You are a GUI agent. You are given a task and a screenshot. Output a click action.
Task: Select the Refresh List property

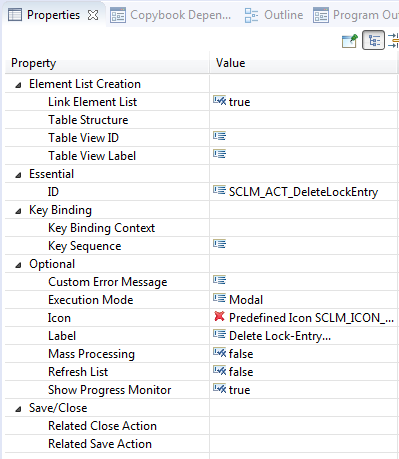pos(78,372)
